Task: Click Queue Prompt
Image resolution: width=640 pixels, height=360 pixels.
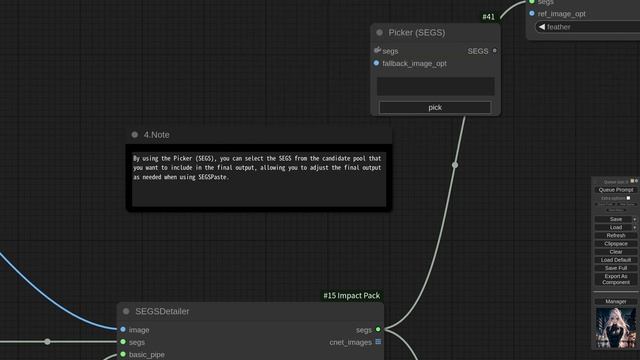Action: click(616, 190)
